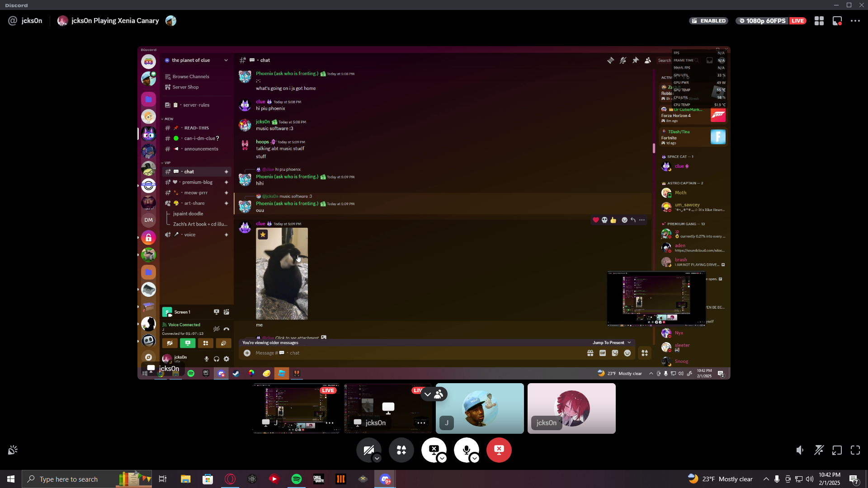Enter fullscreen mode
This screenshot has width=868, height=488.
click(x=855, y=450)
